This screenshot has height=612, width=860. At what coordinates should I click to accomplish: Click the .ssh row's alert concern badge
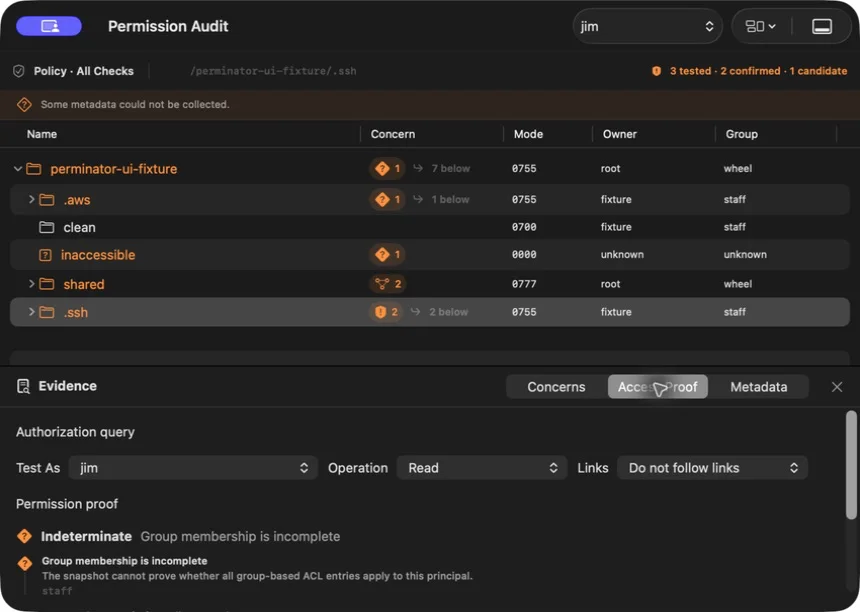pos(386,312)
